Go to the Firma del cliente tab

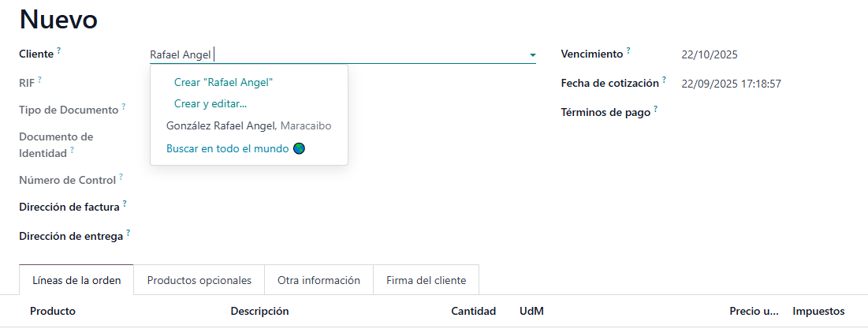426,280
